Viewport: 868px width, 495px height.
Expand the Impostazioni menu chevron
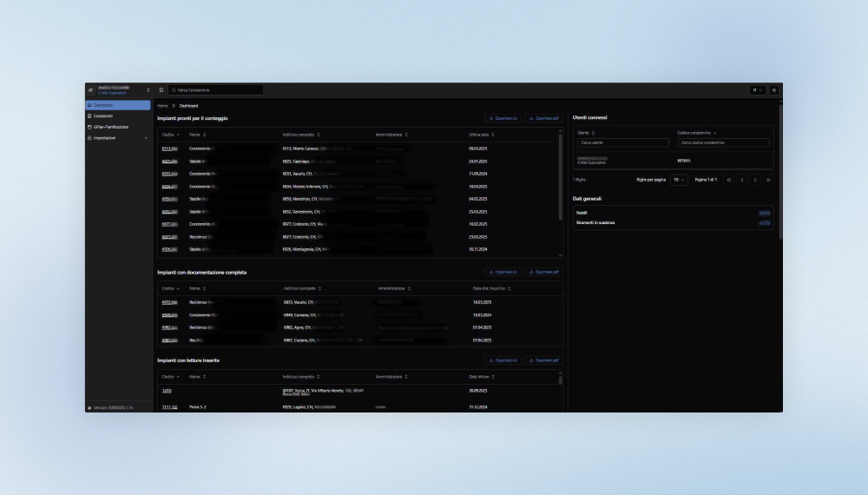146,138
